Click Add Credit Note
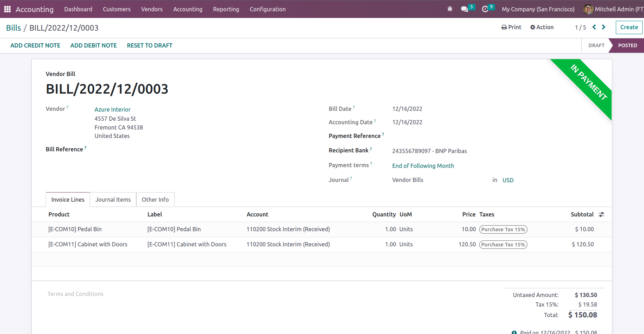This screenshot has width=644, height=334. pyautogui.click(x=35, y=45)
